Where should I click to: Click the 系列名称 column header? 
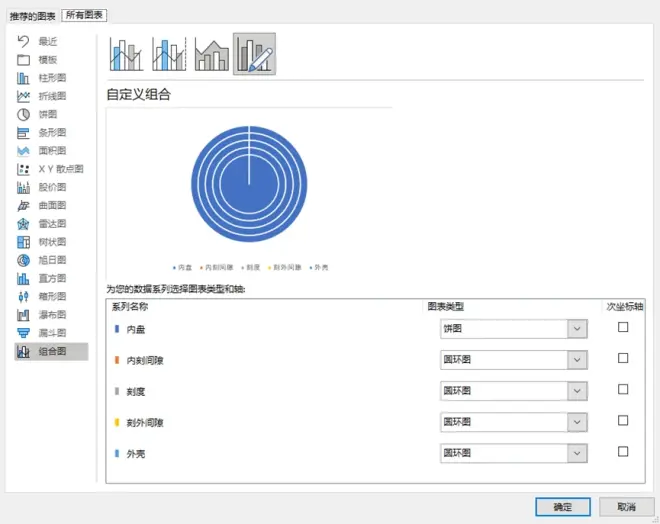tap(130, 306)
